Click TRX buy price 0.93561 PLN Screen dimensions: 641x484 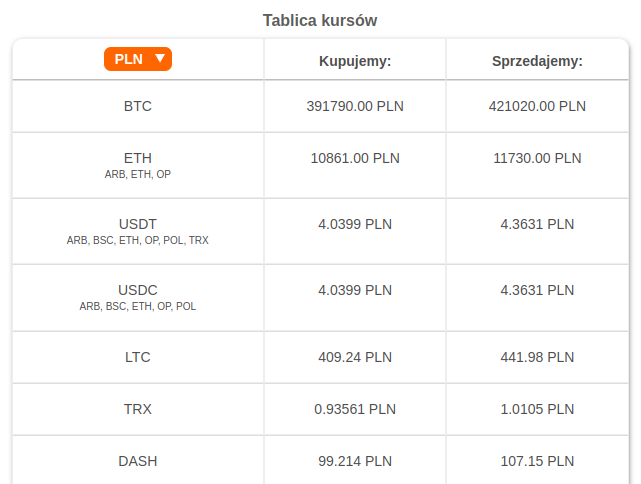click(x=355, y=408)
